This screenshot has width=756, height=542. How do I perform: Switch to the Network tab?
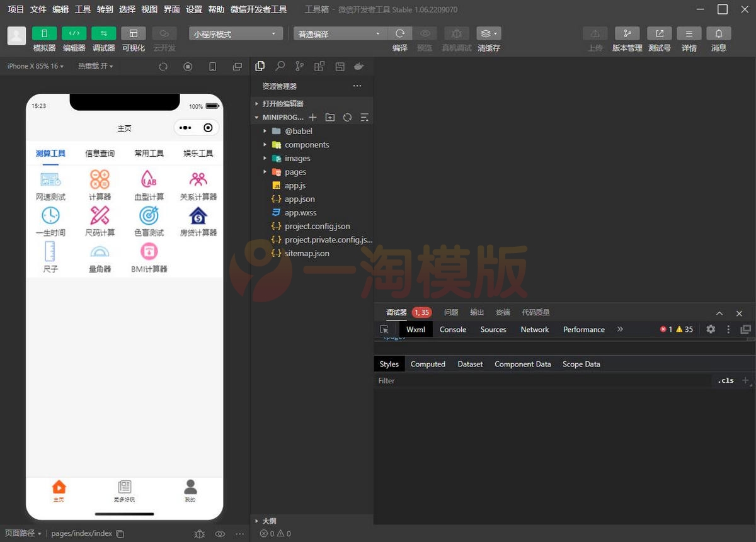tap(535, 329)
